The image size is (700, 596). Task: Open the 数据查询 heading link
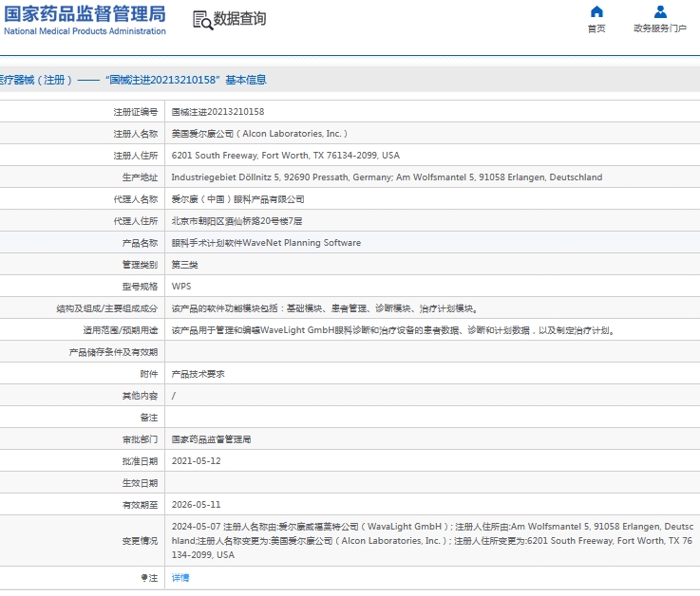tap(239, 19)
